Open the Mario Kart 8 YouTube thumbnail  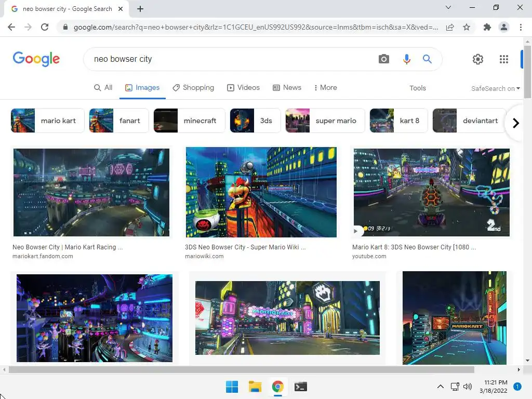click(432, 192)
